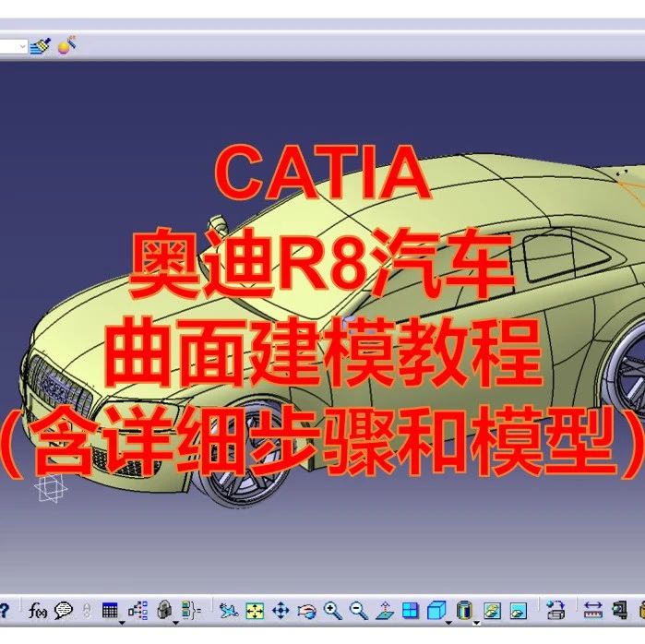
Task: Click the Zoom In magnifier
Action: [333, 611]
